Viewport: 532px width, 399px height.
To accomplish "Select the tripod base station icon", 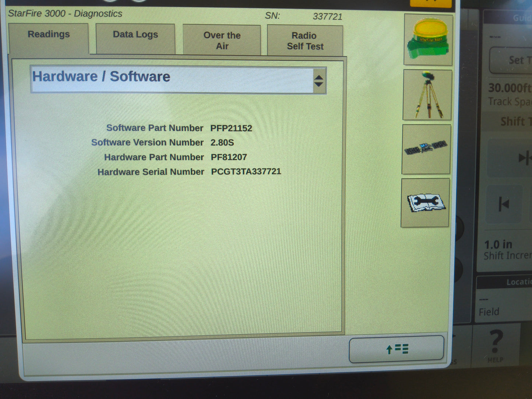I will coord(427,95).
